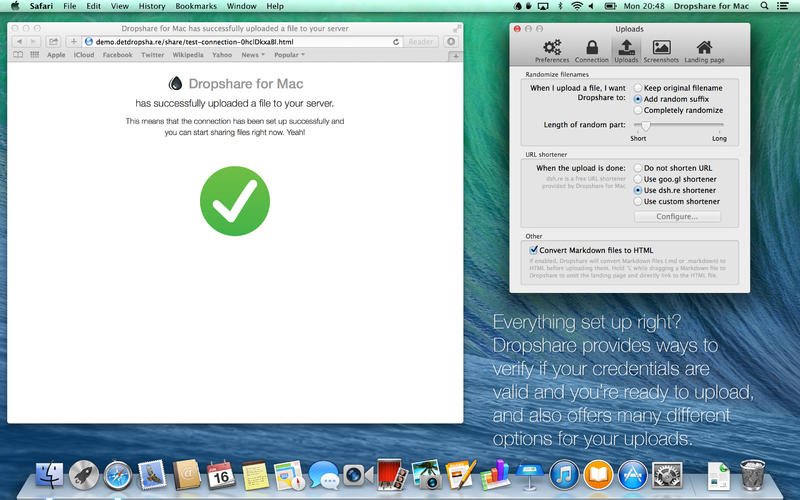Open the Landing page house tab

click(704, 51)
